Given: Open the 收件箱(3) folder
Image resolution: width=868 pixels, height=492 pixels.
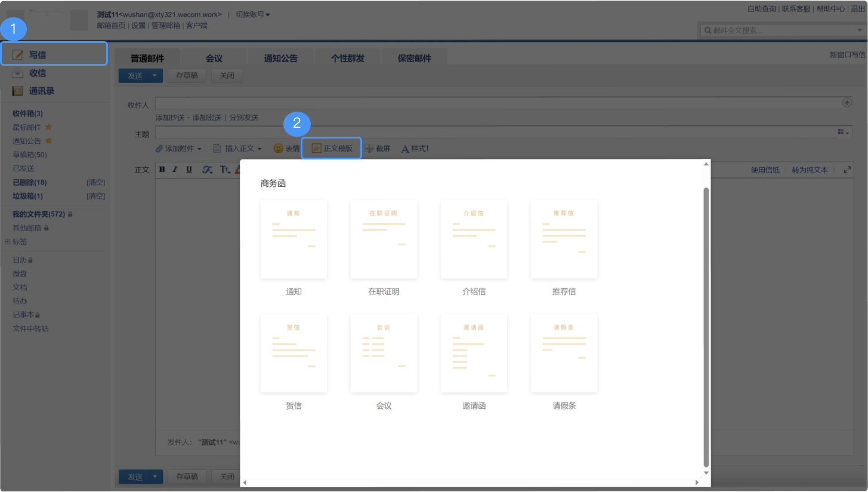Looking at the screenshot, I should pos(27,113).
